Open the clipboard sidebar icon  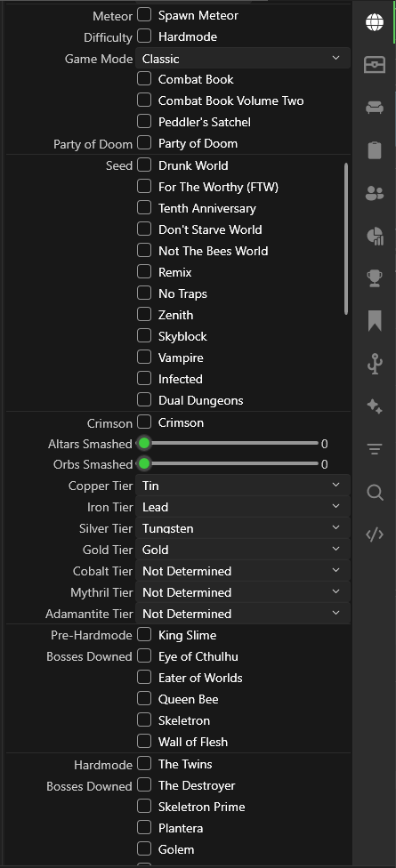click(x=375, y=150)
